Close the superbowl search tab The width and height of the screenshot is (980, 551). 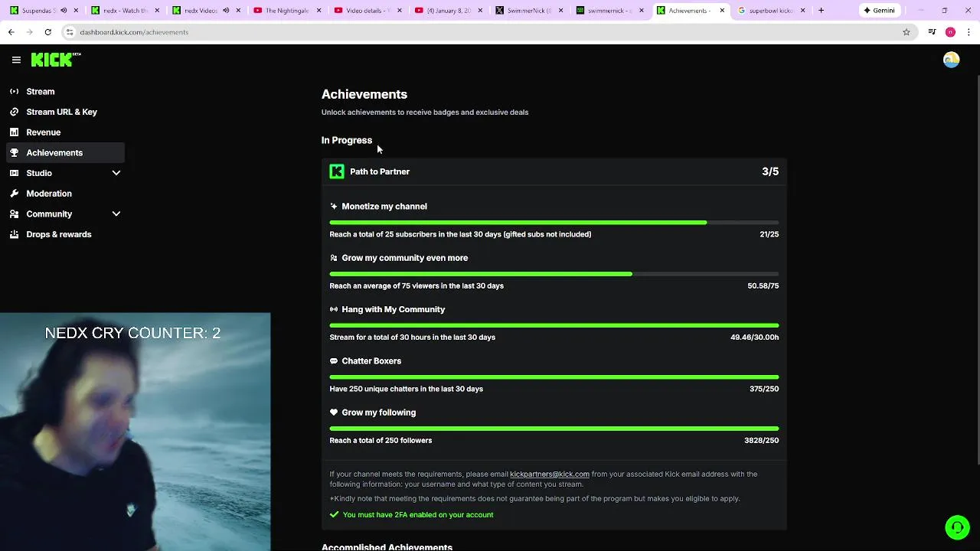click(x=803, y=11)
